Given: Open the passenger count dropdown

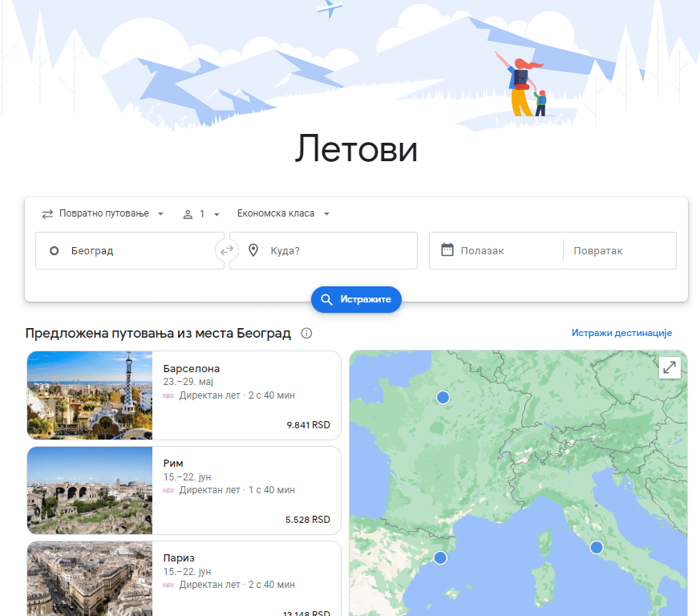Looking at the screenshot, I should point(201,214).
